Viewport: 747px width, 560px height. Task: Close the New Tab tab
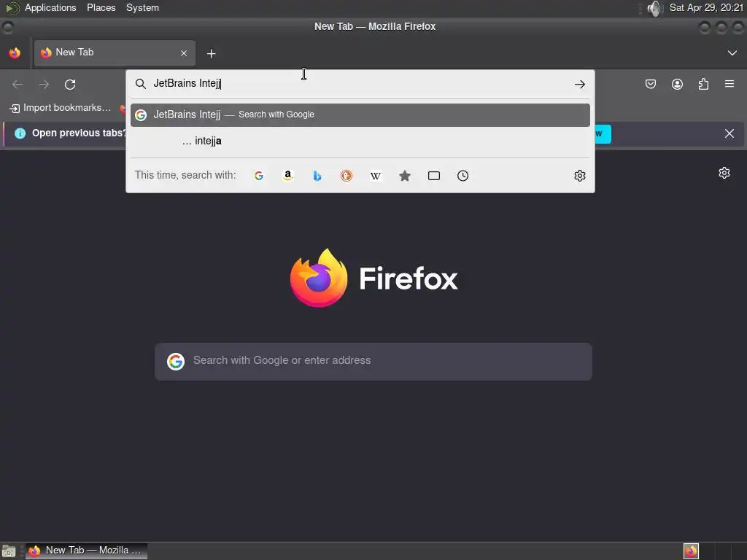tap(184, 53)
